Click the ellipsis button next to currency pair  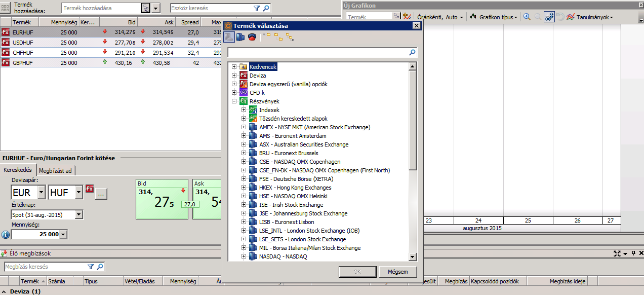101,193
